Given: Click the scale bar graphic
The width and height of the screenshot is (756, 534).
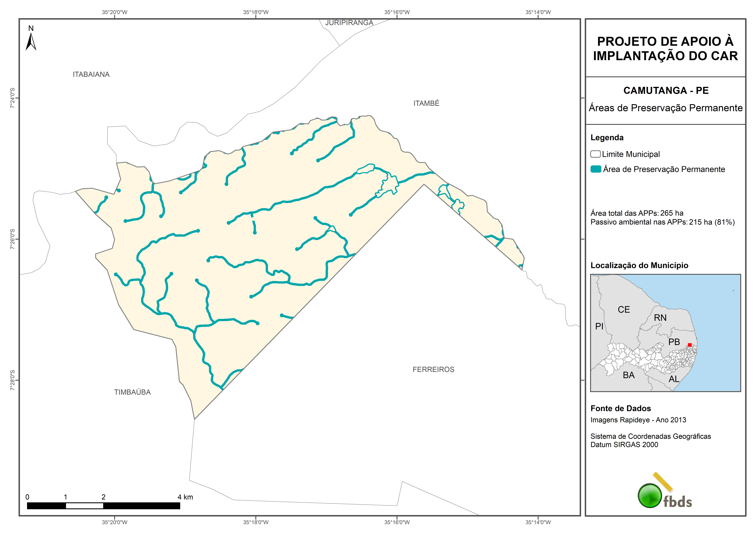Looking at the screenshot, I should tap(103, 506).
